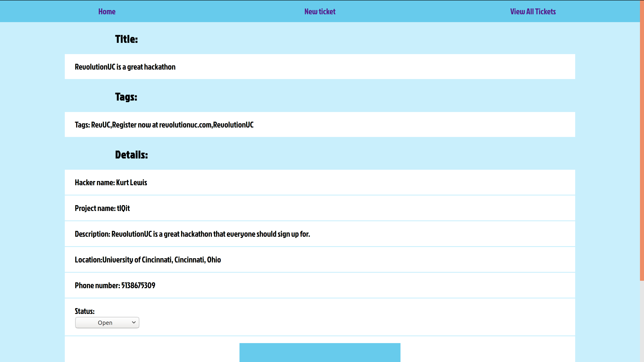Viewport: 644px width, 362px height.
Task: Go to New ticket page
Action: (x=320, y=11)
